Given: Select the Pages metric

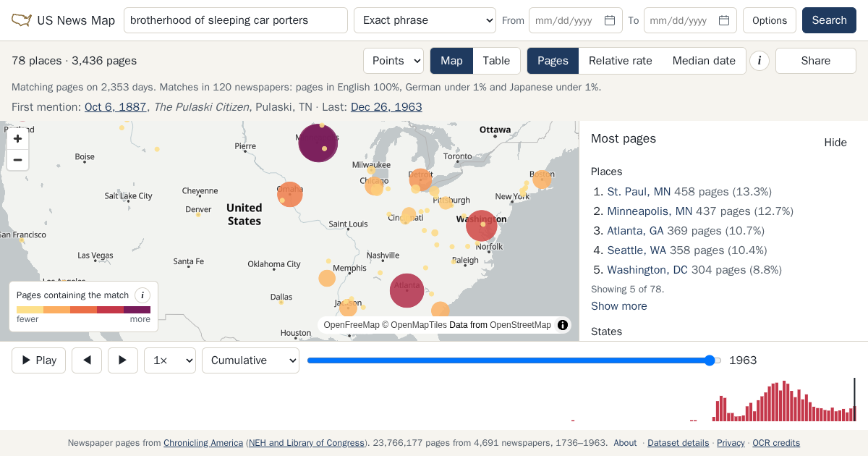Looking at the screenshot, I should [x=553, y=61].
